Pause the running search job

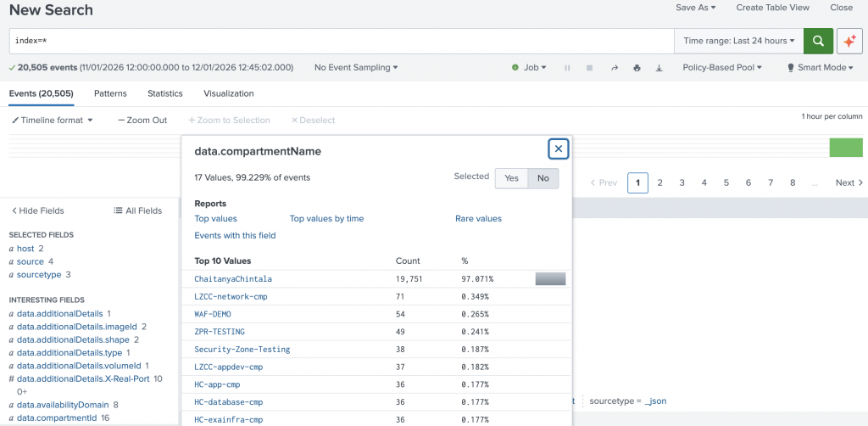(x=567, y=68)
